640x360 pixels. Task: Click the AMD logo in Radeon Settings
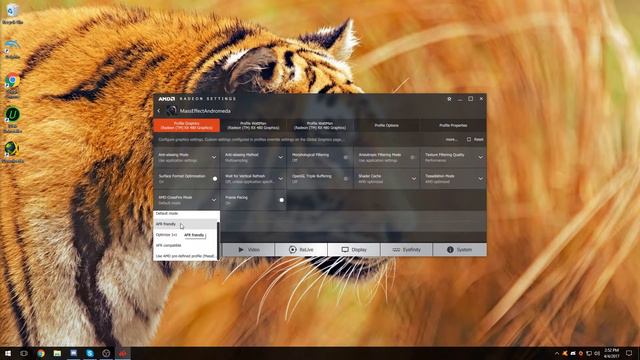pos(167,99)
